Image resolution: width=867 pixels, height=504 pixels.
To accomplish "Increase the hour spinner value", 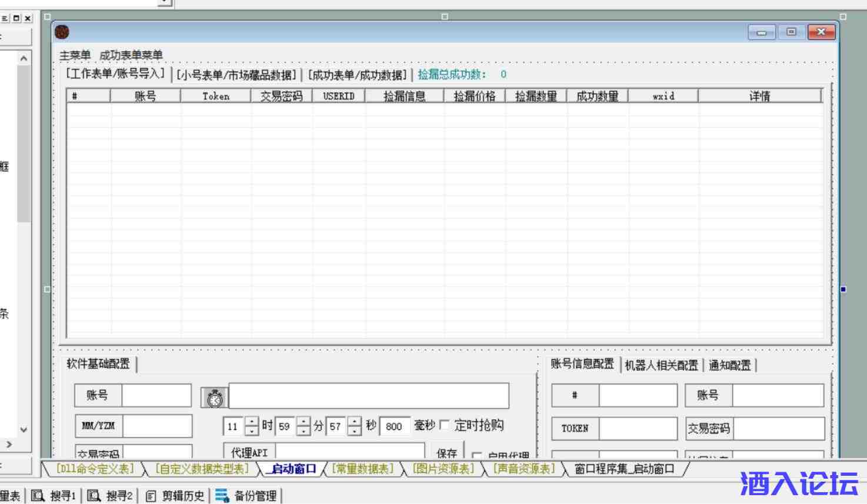I will click(252, 422).
